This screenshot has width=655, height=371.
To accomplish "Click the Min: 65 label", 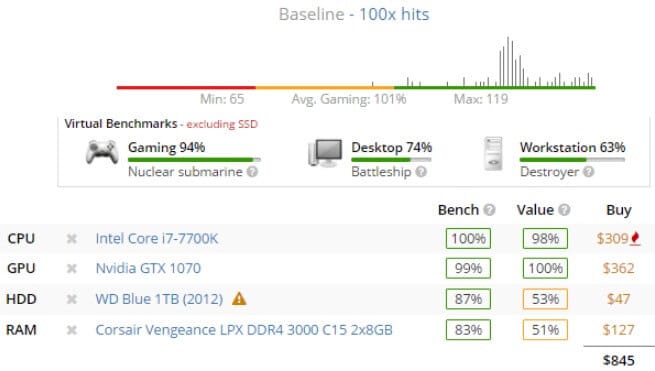I will tap(222, 99).
